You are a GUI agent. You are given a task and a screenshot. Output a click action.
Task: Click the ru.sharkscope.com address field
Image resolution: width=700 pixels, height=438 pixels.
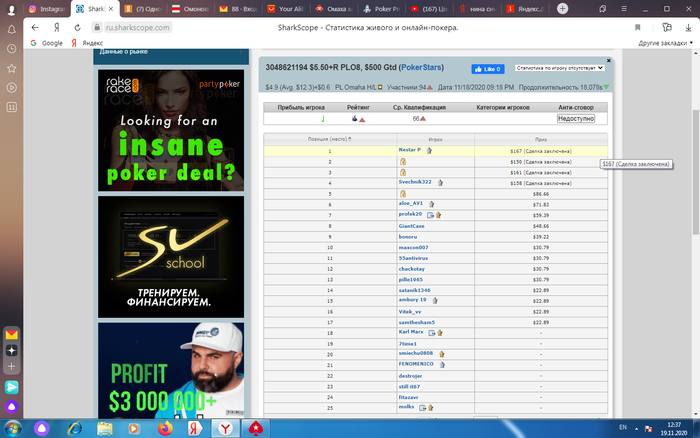click(x=138, y=28)
